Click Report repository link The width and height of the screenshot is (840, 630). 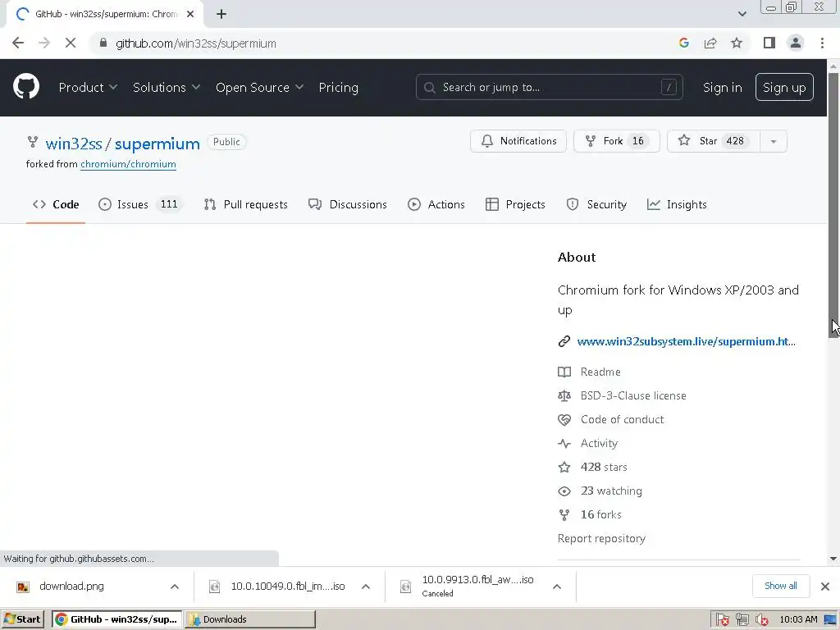(601, 538)
